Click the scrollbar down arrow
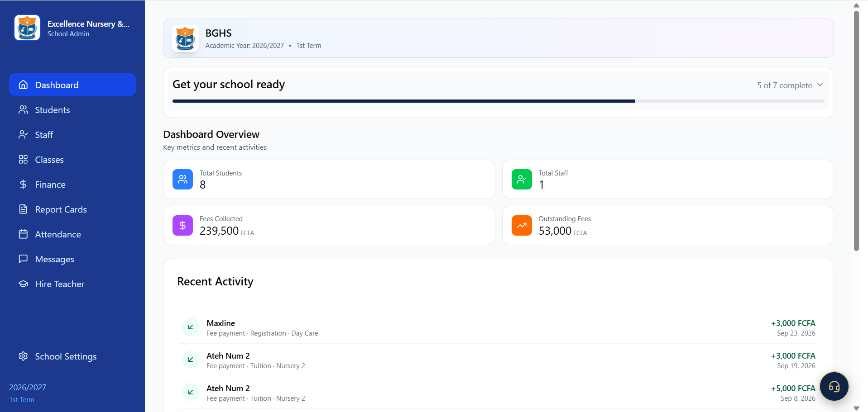 pos(856,408)
